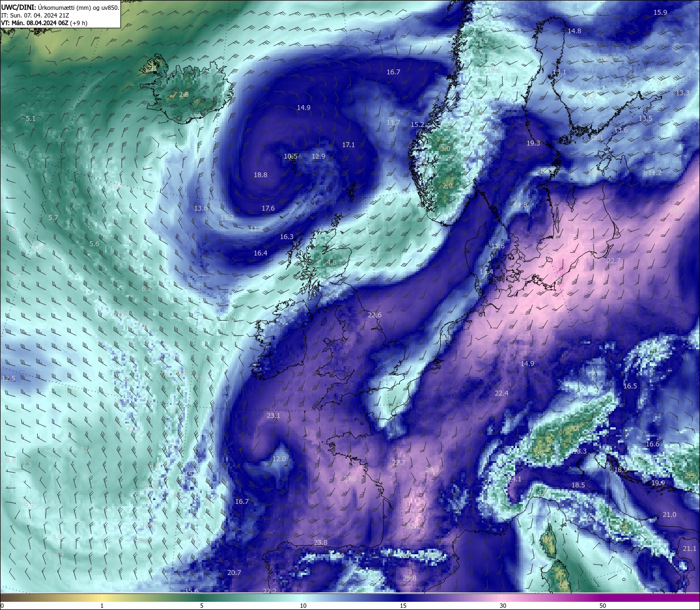Click the 13.3 value label on the map
Image resolution: width=700 pixels, height=610 pixels.
pos(682,93)
